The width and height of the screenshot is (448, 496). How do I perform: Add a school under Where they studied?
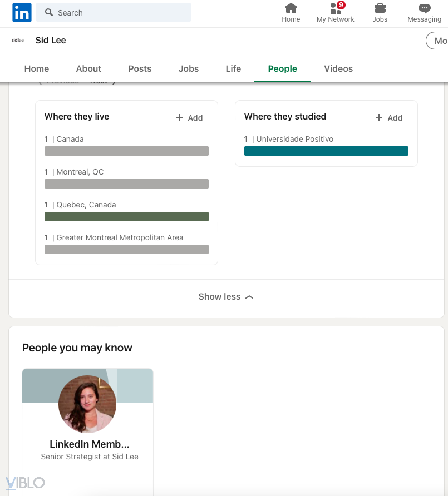tap(389, 118)
